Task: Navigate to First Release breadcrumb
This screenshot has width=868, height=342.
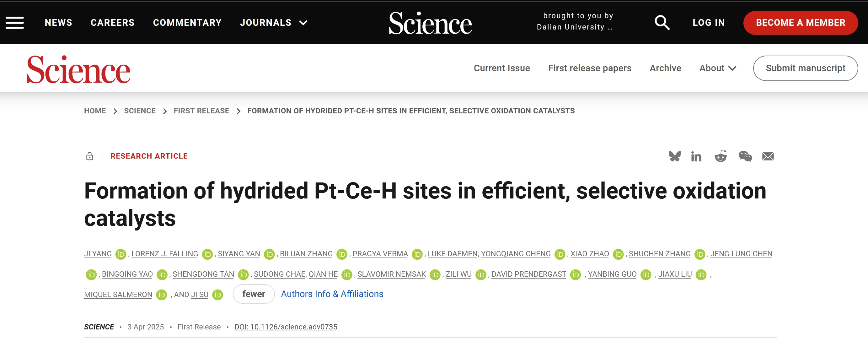Action: (201, 111)
